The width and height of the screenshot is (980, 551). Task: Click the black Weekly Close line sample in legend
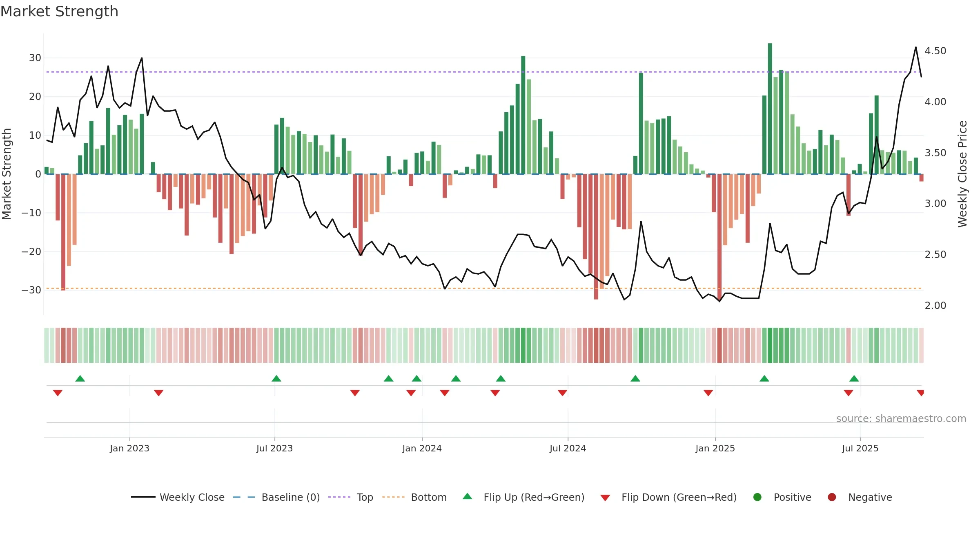pos(143,497)
